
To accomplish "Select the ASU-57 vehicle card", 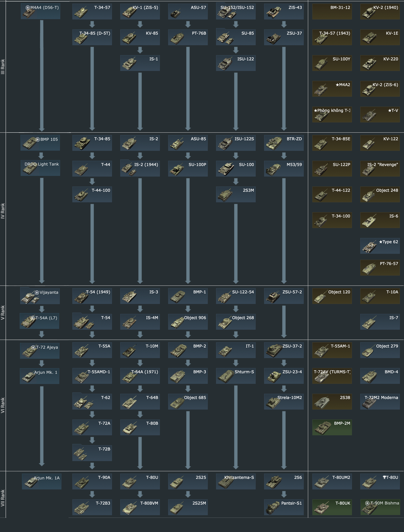I will 188,11.
